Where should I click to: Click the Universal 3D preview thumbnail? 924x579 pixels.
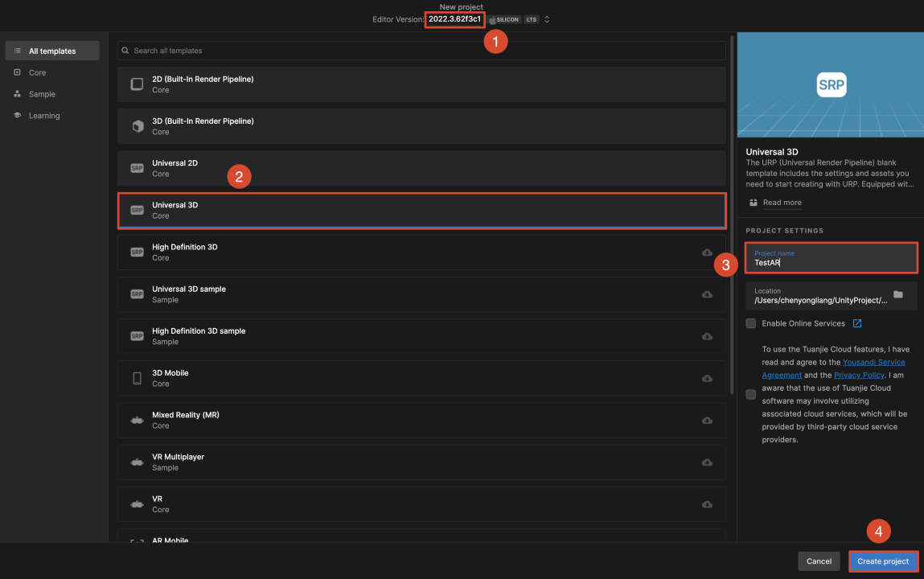click(x=830, y=84)
